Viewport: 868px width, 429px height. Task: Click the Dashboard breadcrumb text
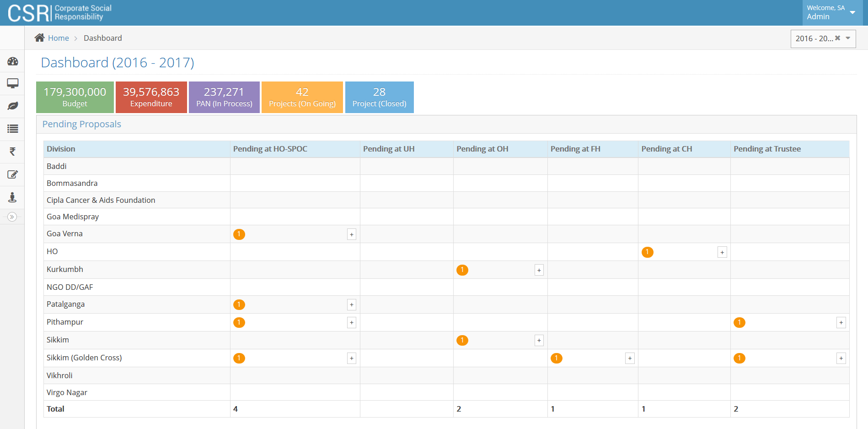103,38
